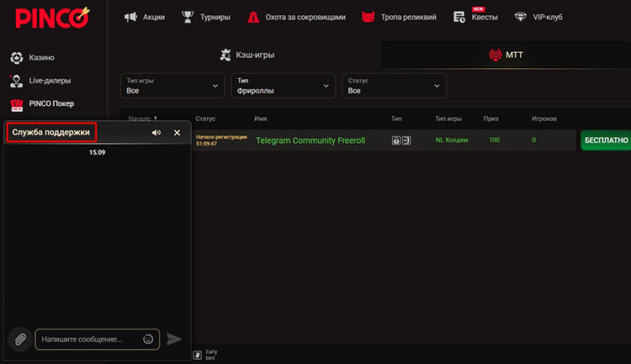Open Telegram Community Freeroll tournament

[x=310, y=140]
